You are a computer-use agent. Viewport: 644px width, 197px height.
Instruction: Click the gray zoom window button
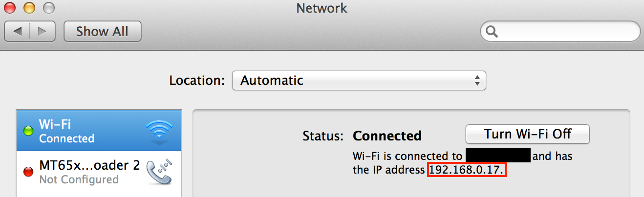pos(49,8)
